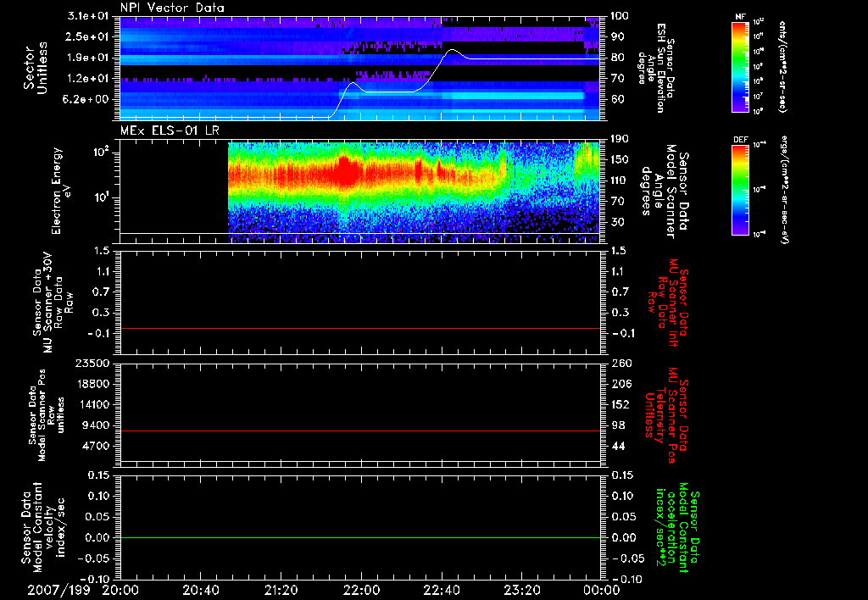Click the 44 telemetry tick label

[x=616, y=446]
